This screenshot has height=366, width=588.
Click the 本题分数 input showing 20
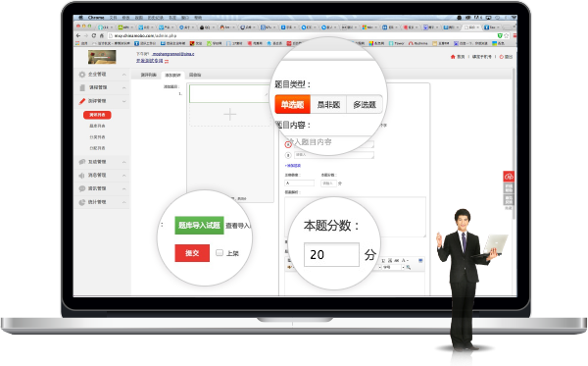point(331,254)
